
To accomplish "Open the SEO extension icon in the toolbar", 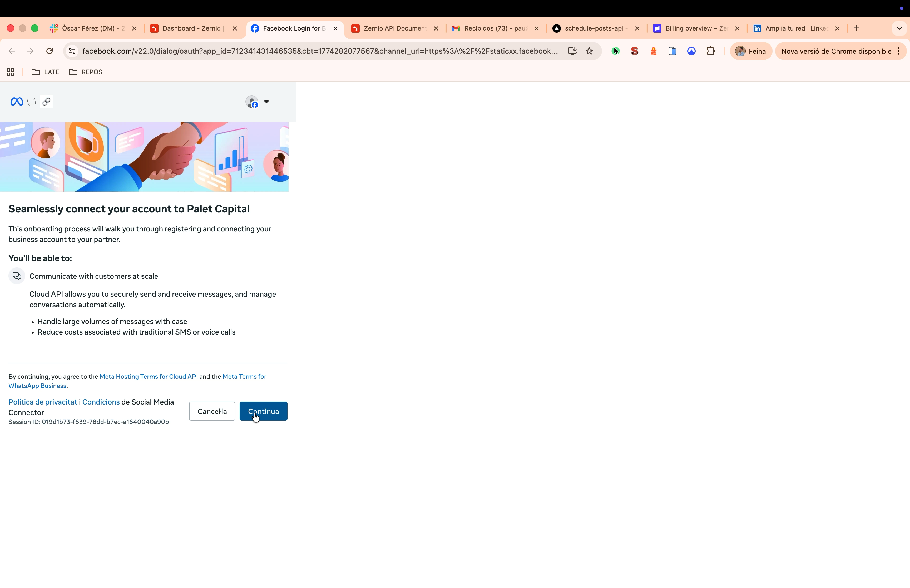I will (x=635, y=51).
